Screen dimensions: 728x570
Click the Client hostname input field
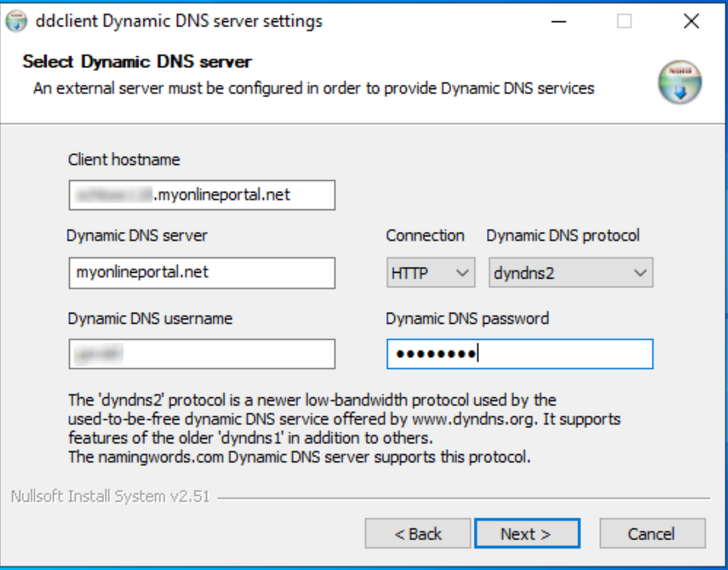pos(202,195)
